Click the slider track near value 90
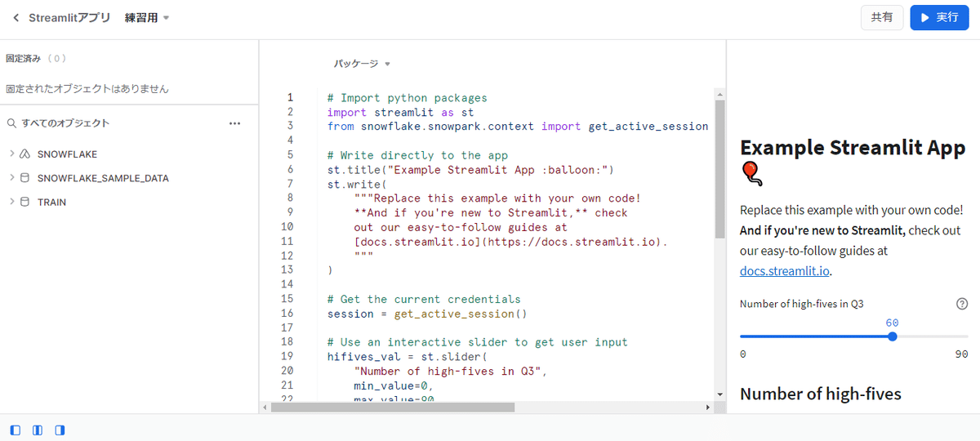The width and height of the screenshot is (980, 441). tap(964, 336)
